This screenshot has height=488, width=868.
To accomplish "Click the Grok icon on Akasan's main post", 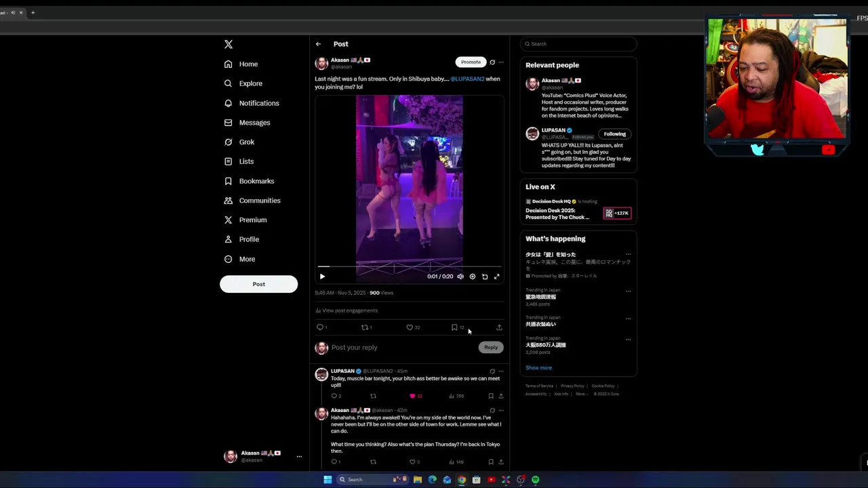I will pyautogui.click(x=492, y=62).
